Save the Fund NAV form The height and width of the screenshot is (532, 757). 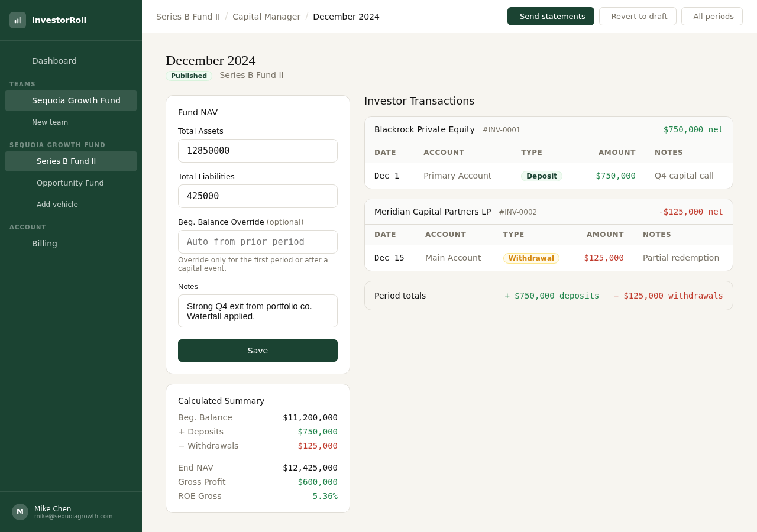tap(257, 350)
